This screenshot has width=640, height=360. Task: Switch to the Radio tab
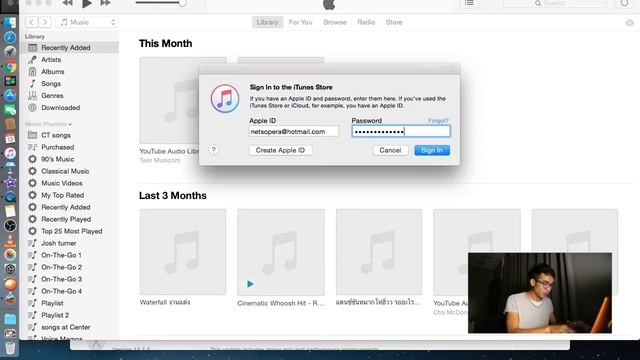[366, 22]
